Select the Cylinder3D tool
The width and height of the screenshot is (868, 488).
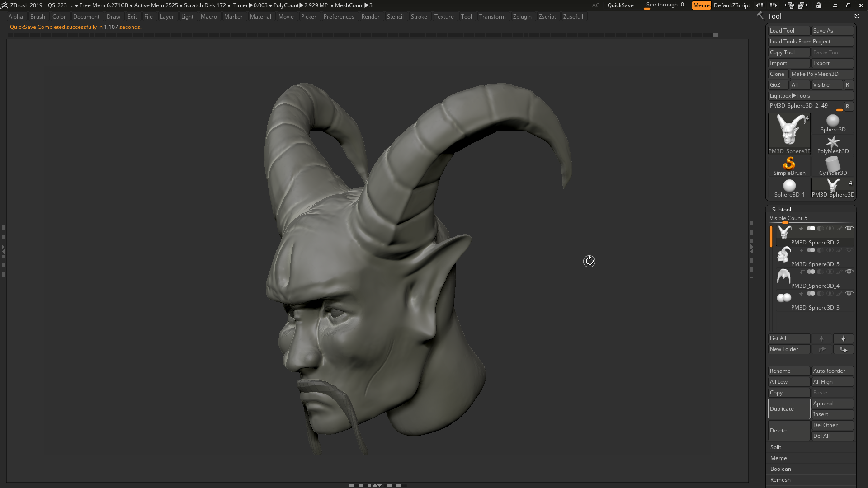[833, 167]
